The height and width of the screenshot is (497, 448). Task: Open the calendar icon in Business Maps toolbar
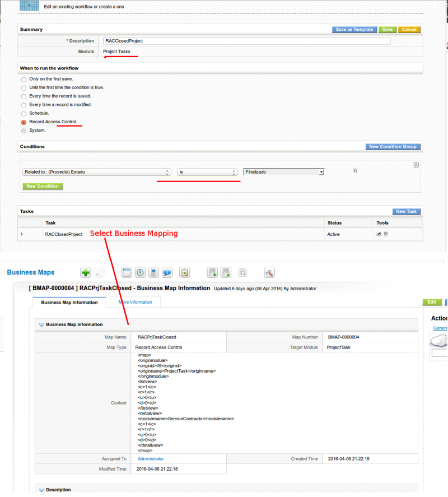(127, 272)
